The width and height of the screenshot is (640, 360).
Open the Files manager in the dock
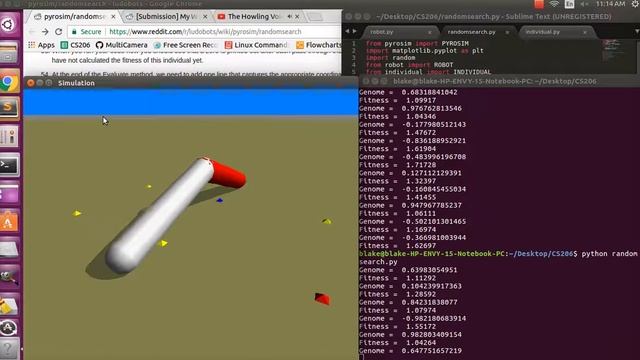[x=9, y=53]
